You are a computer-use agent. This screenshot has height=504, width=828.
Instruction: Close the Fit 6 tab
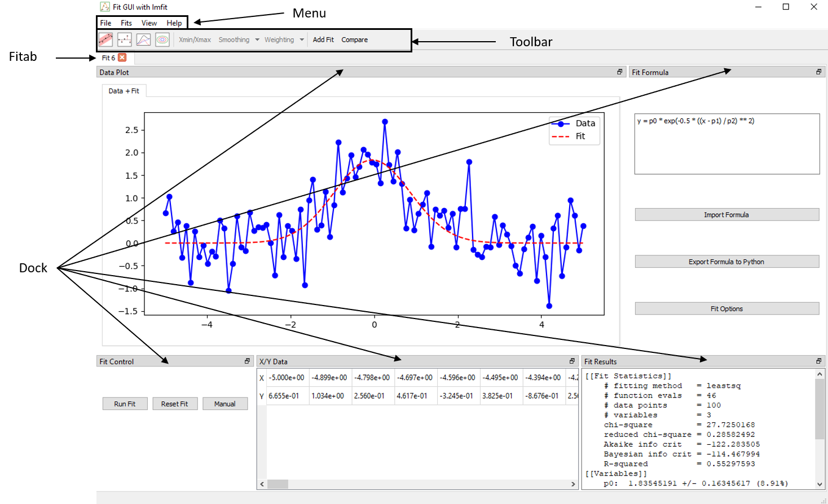pos(122,58)
